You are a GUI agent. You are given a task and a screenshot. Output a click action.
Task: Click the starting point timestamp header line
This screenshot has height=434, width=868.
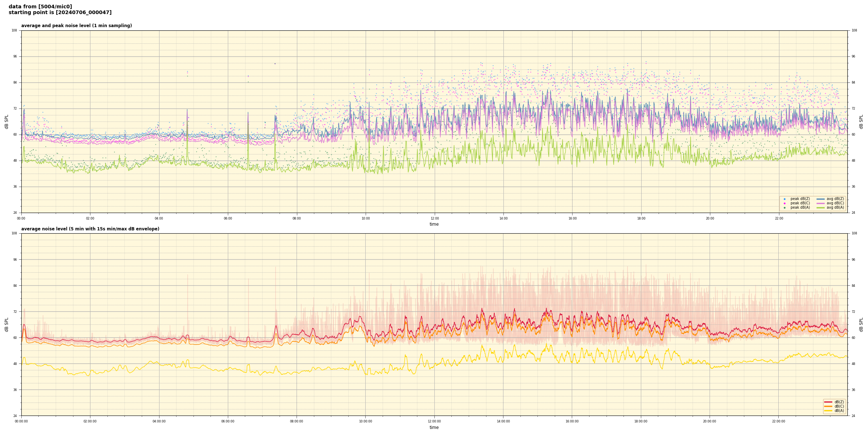point(60,12)
